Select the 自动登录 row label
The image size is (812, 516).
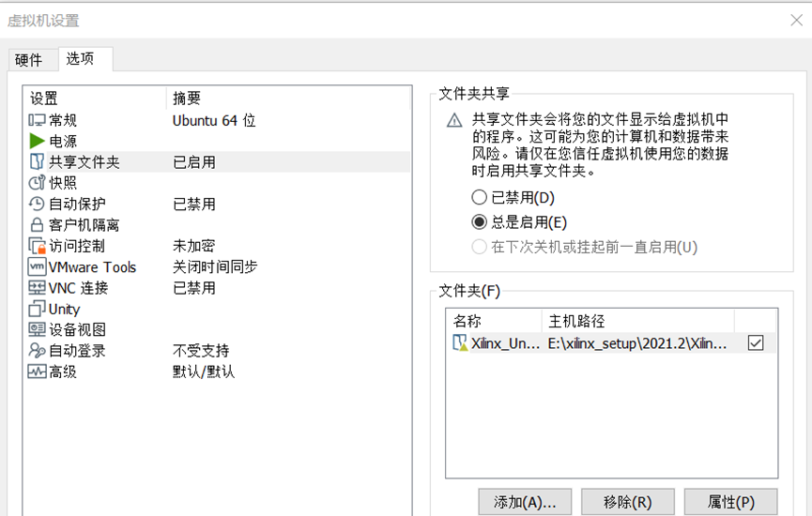(77, 350)
